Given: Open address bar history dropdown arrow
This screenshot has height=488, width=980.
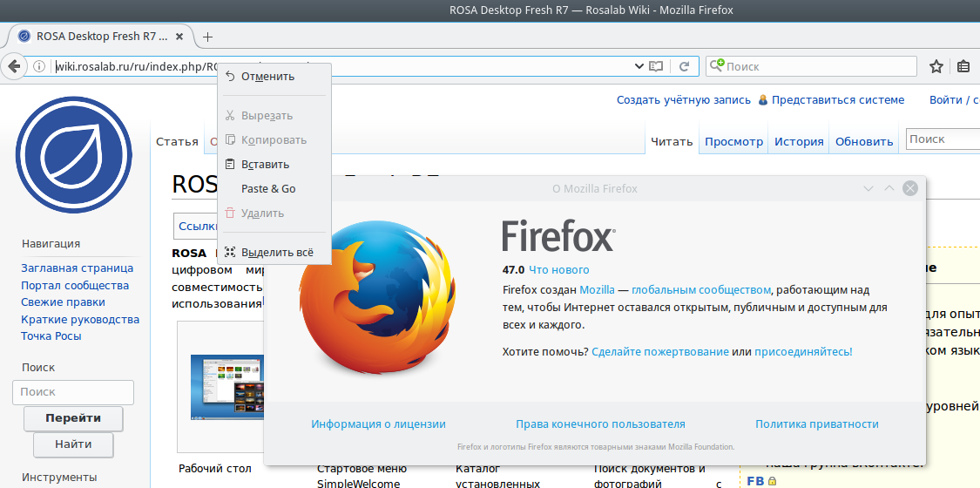Looking at the screenshot, I should click(639, 66).
